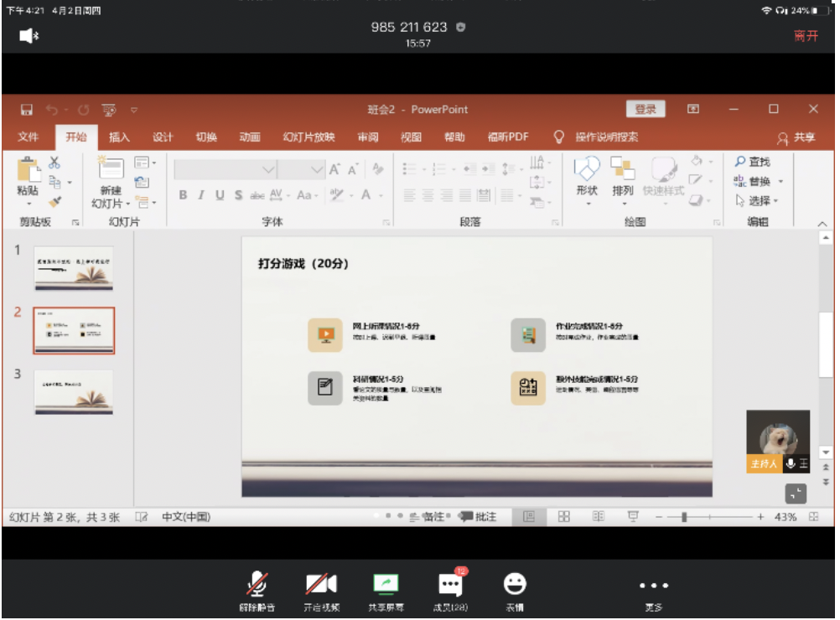Open the Share Screen icon
This screenshot has width=840, height=620.
[386, 584]
